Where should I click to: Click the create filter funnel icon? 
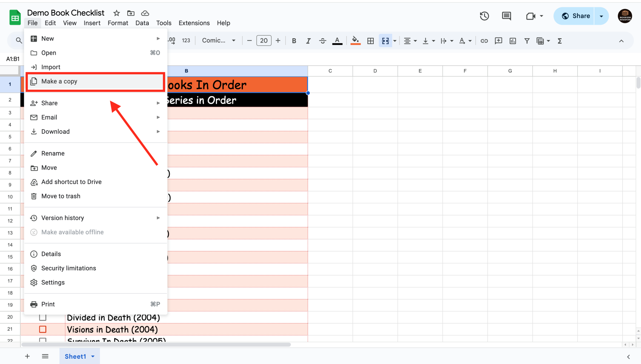pyautogui.click(x=527, y=41)
